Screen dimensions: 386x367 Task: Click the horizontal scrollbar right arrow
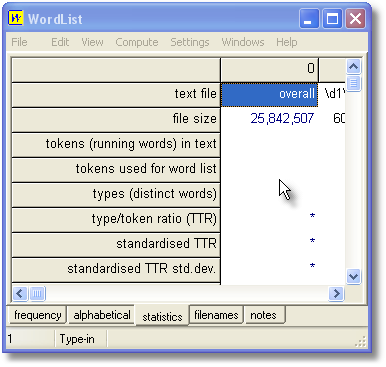click(x=336, y=294)
